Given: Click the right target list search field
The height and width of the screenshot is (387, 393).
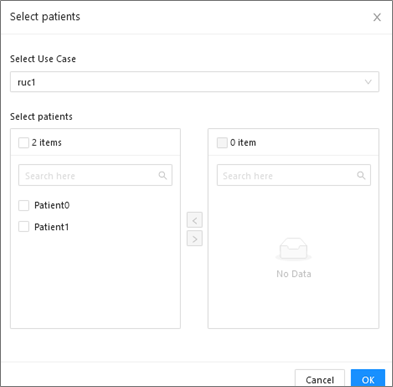Looking at the screenshot, I should pos(294,175).
